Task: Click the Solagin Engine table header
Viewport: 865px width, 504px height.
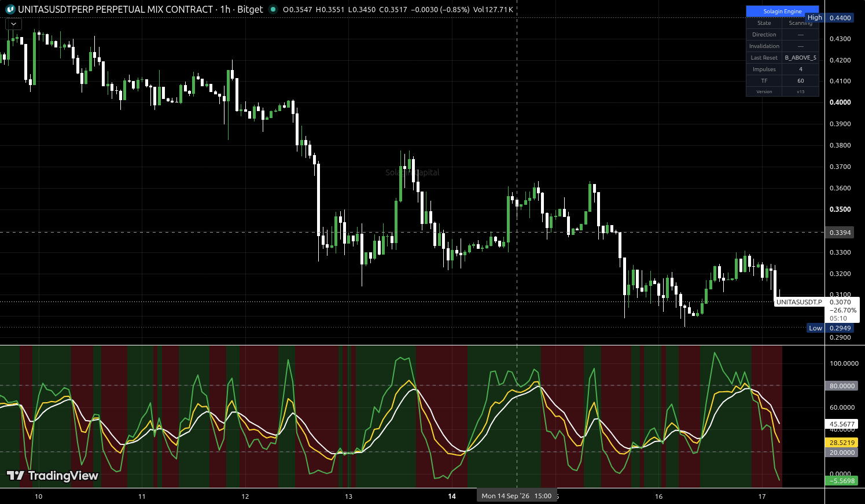Action: (x=782, y=11)
